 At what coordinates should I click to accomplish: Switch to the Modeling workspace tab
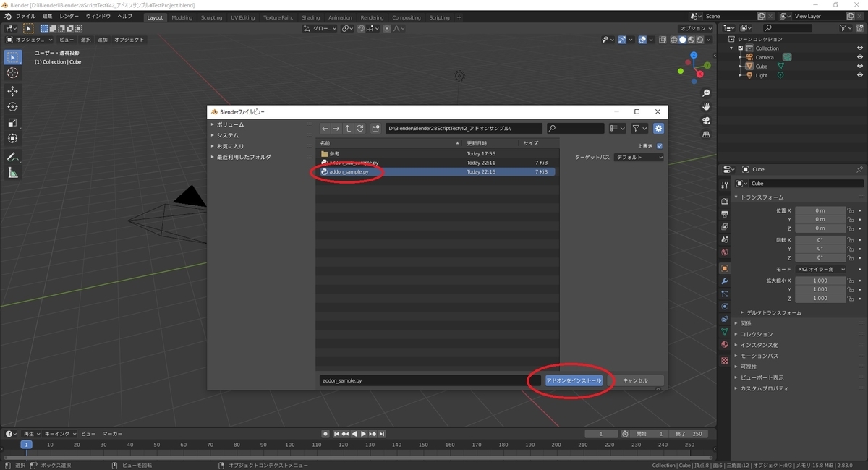point(182,17)
